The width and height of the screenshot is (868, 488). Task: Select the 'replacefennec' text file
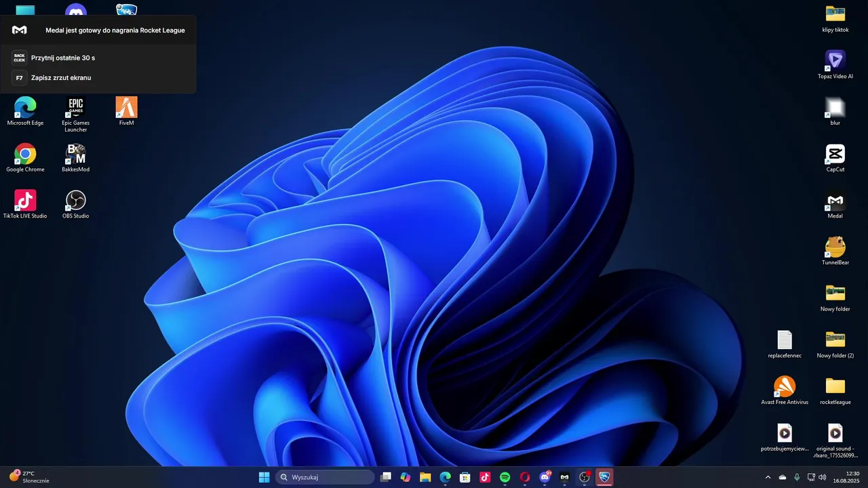pos(785,344)
